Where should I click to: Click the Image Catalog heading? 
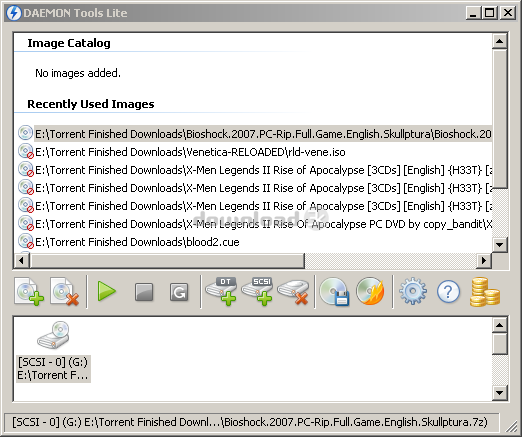[x=69, y=43]
